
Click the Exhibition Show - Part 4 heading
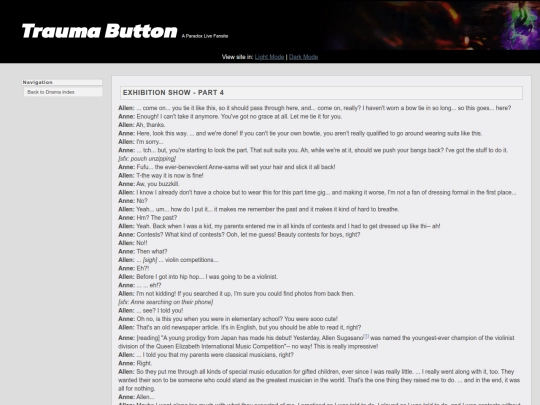321,93
